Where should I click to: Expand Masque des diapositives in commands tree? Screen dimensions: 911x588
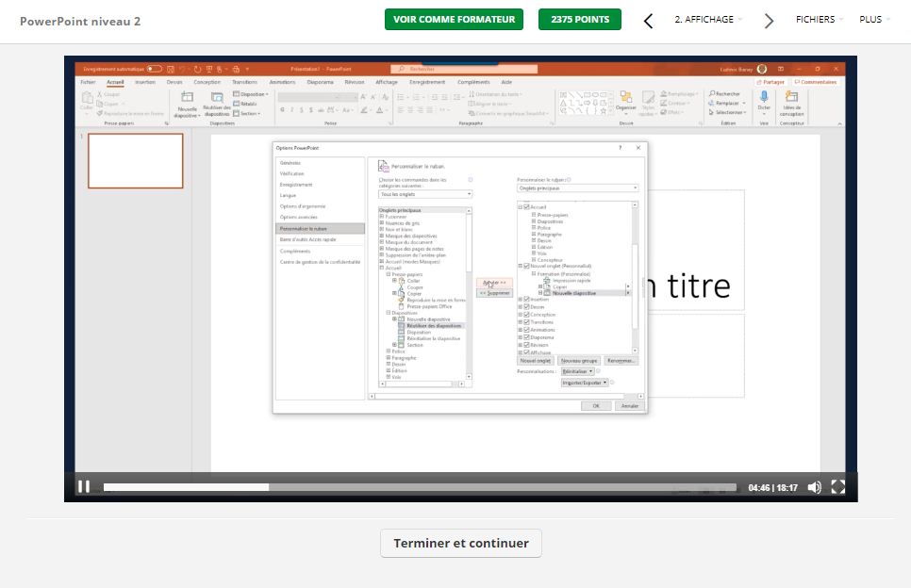coord(382,237)
